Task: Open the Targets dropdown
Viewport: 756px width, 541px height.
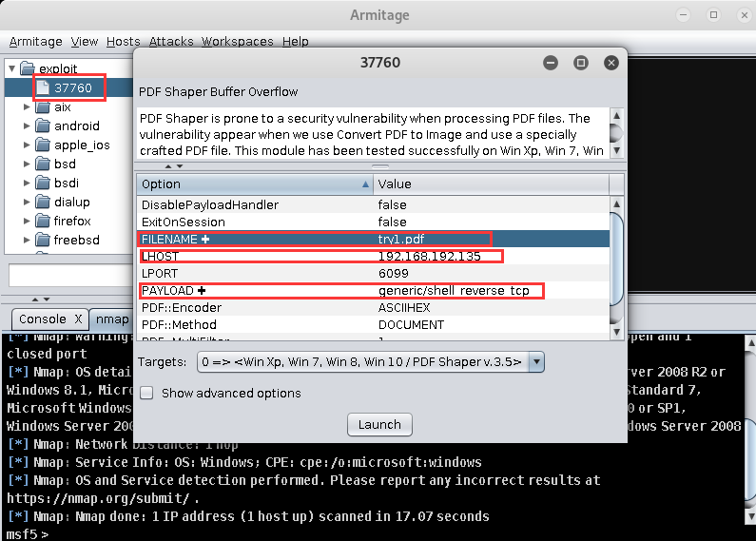Action: 536,361
